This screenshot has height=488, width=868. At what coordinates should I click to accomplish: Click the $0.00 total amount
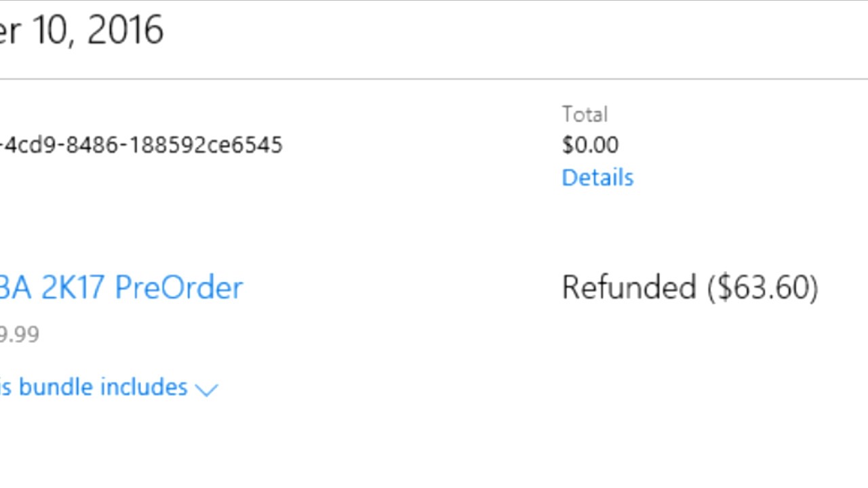click(x=590, y=145)
